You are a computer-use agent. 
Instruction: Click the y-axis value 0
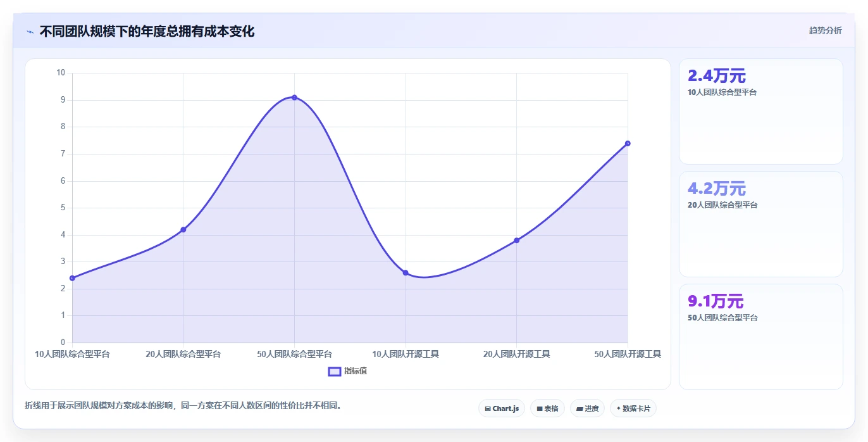tap(63, 343)
